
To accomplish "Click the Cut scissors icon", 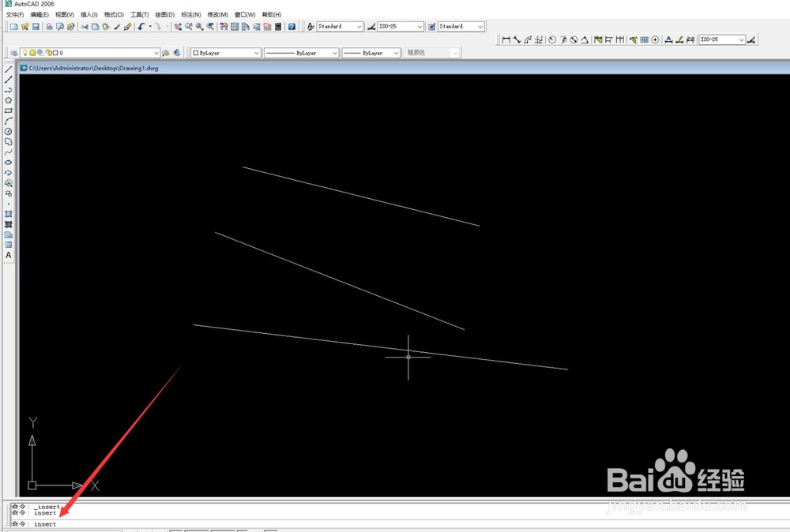I will (85, 27).
